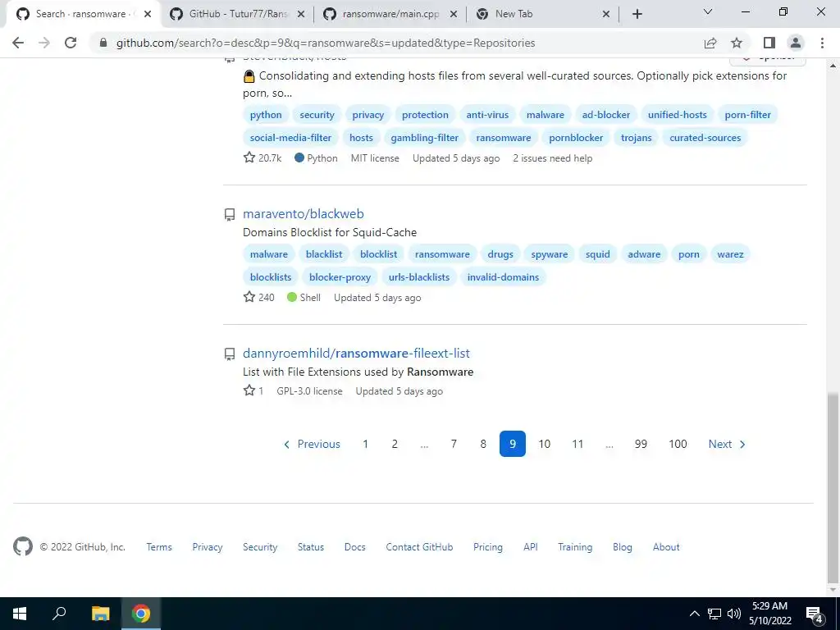Jump to results page 7
This screenshot has width=840, height=630.
[x=454, y=444]
